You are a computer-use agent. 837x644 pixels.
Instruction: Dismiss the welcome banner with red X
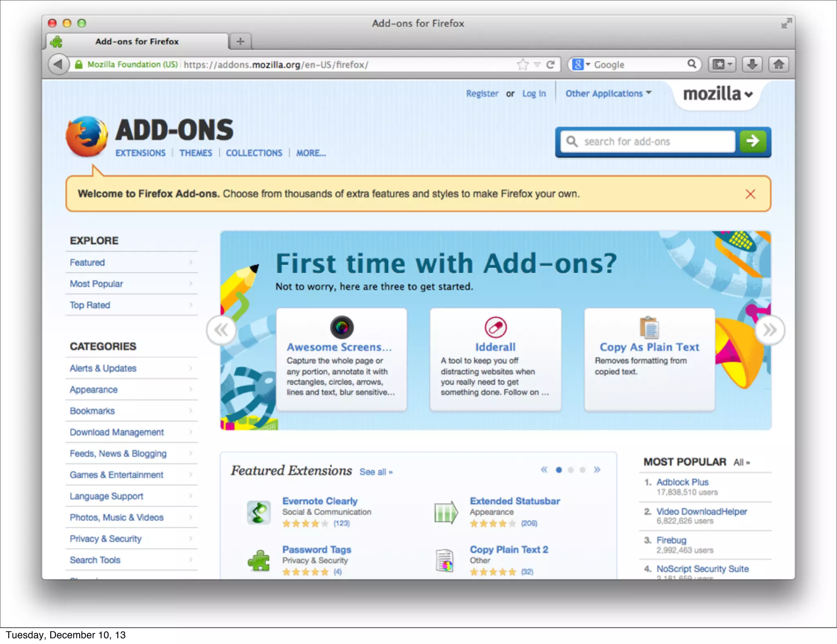coord(750,194)
